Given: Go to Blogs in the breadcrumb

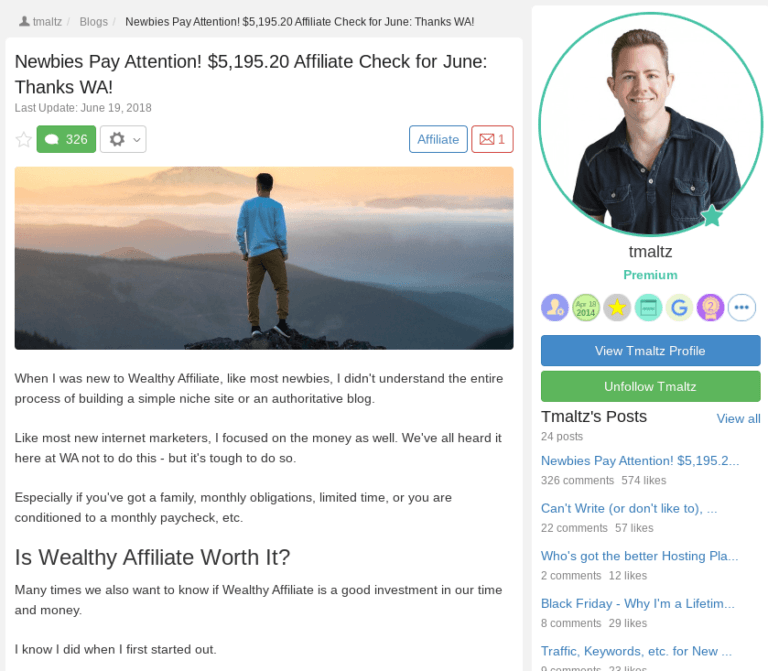Looking at the screenshot, I should click(94, 22).
